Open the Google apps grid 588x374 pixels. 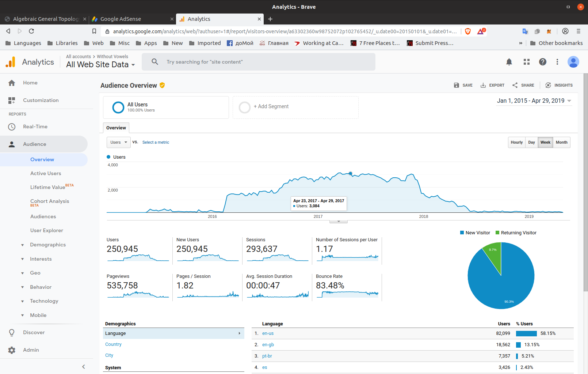click(x=526, y=62)
